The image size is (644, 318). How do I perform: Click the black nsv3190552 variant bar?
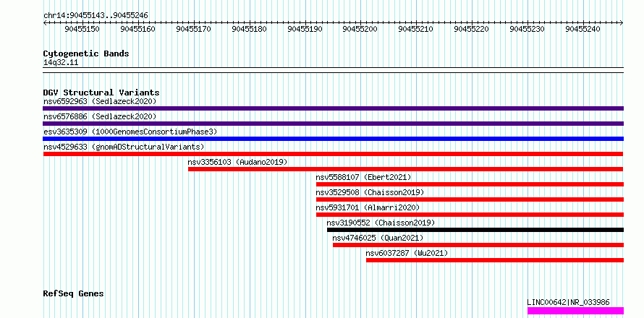pyautogui.click(x=475, y=230)
